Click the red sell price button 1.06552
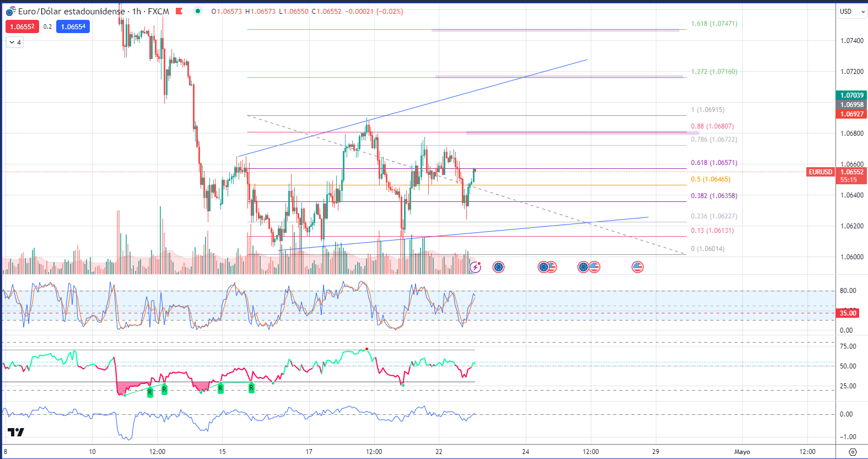This screenshot has height=459, width=868. [x=22, y=26]
